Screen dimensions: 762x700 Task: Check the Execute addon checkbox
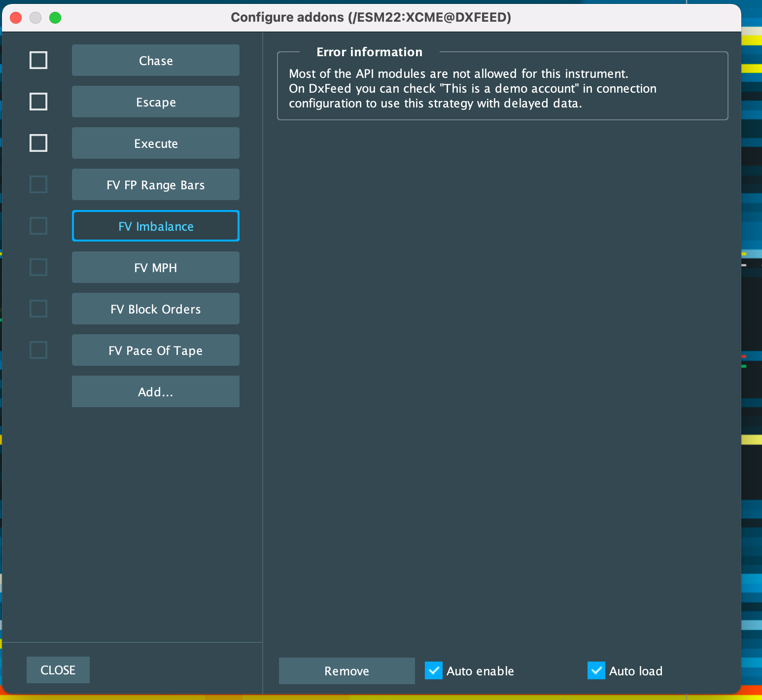(x=38, y=143)
